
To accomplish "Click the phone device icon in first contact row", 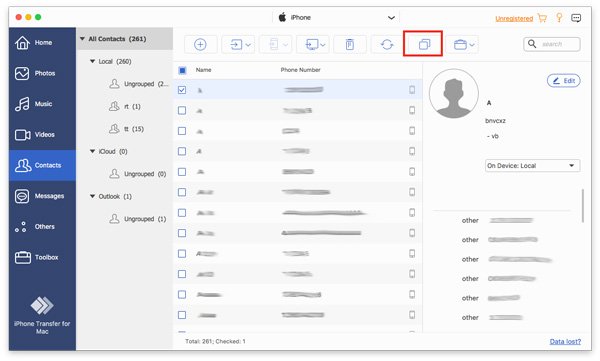I will (x=412, y=90).
